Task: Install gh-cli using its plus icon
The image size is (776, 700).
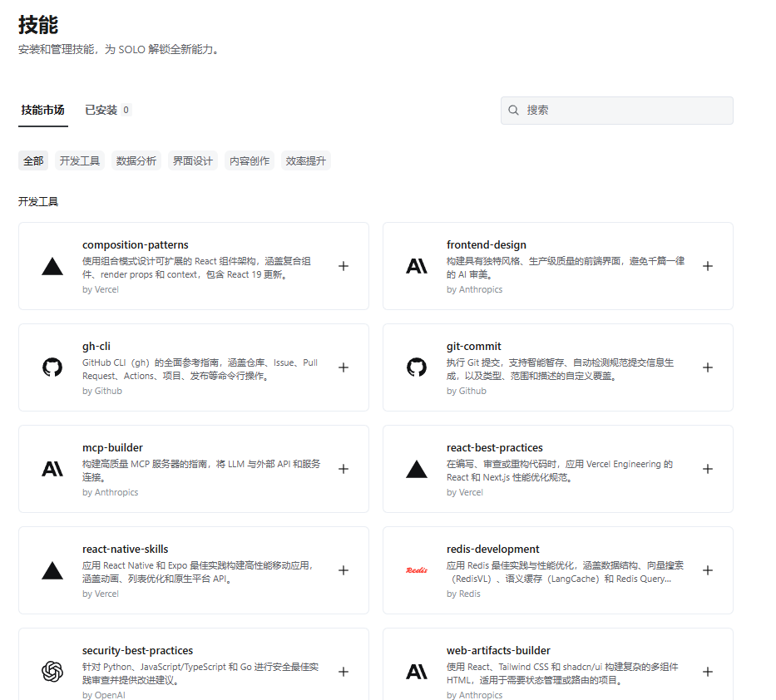Action: 344,367
